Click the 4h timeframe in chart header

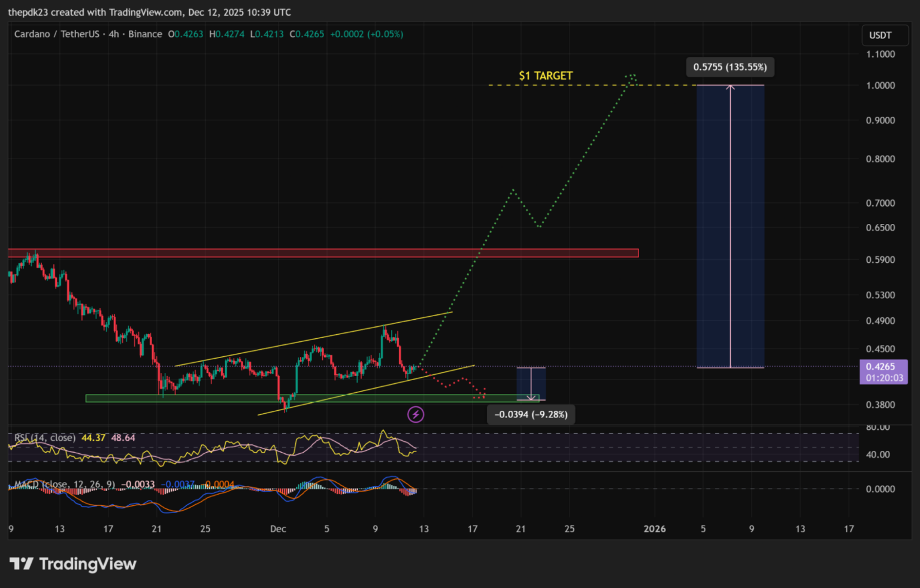114,34
